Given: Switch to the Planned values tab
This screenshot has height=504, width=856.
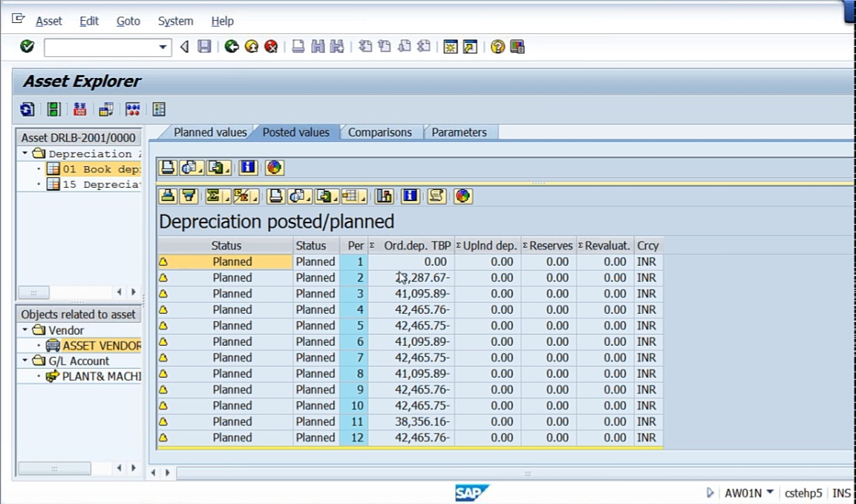Looking at the screenshot, I should [x=210, y=132].
